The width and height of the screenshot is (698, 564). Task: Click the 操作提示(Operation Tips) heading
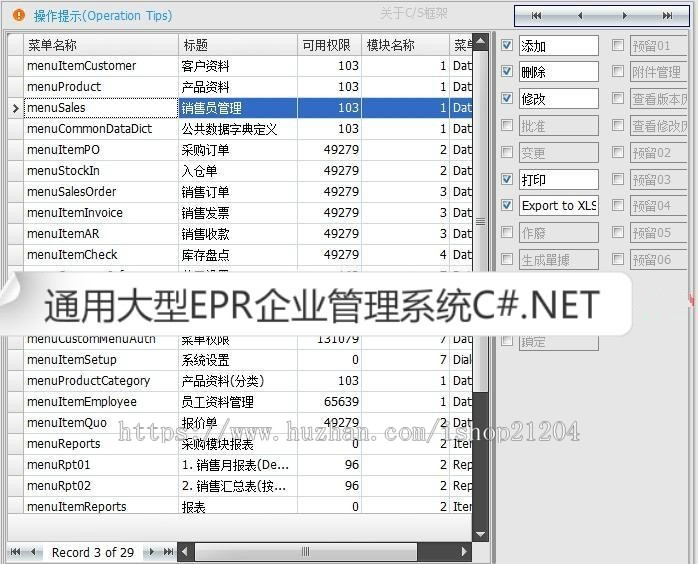click(x=103, y=16)
